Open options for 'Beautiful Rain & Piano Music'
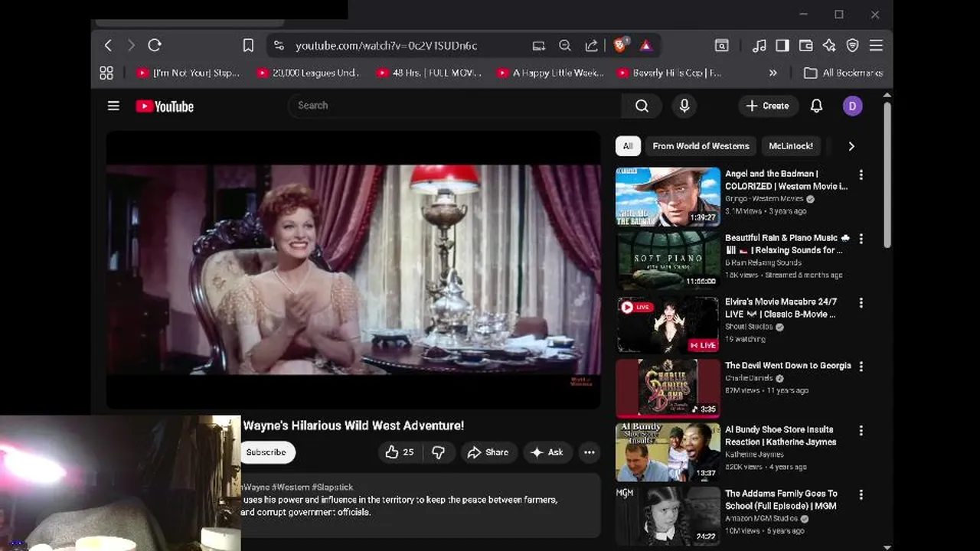 point(861,239)
